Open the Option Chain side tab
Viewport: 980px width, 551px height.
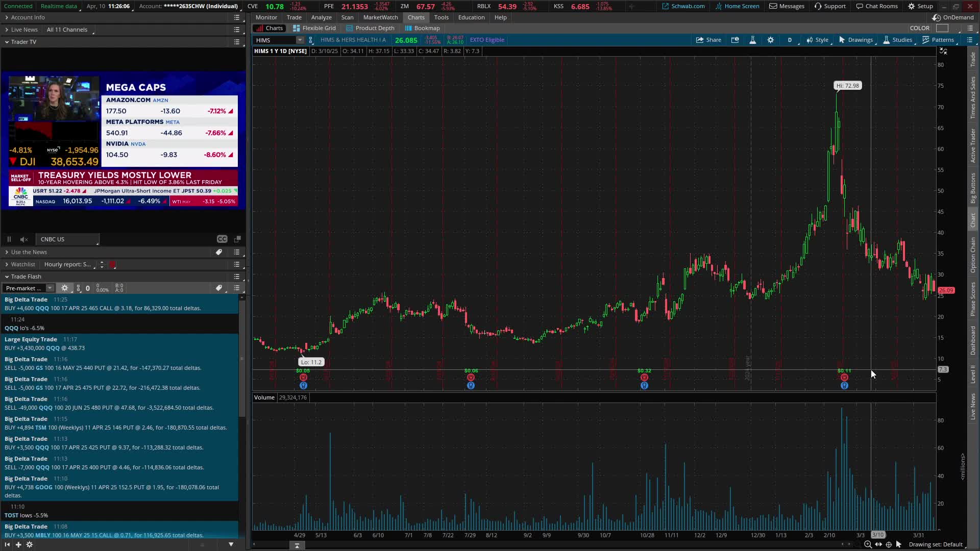pyautogui.click(x=973, y=255)
